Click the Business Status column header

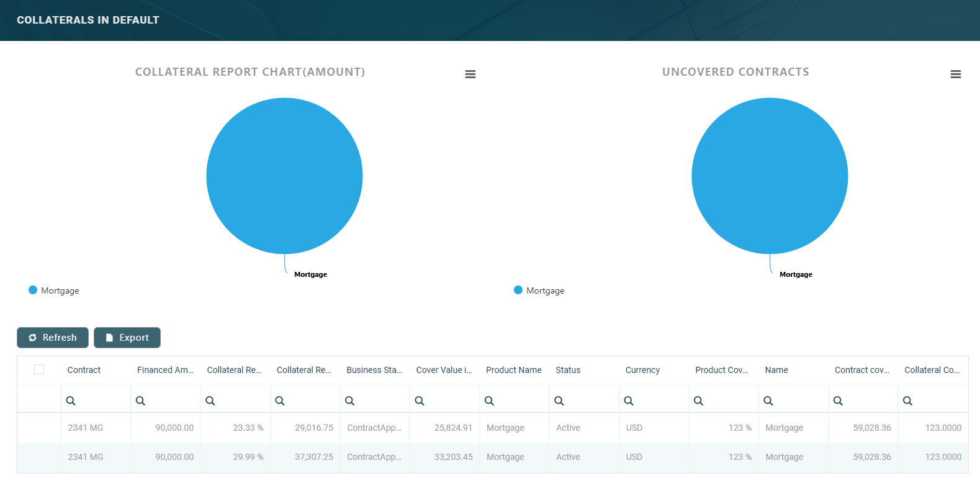374,370
